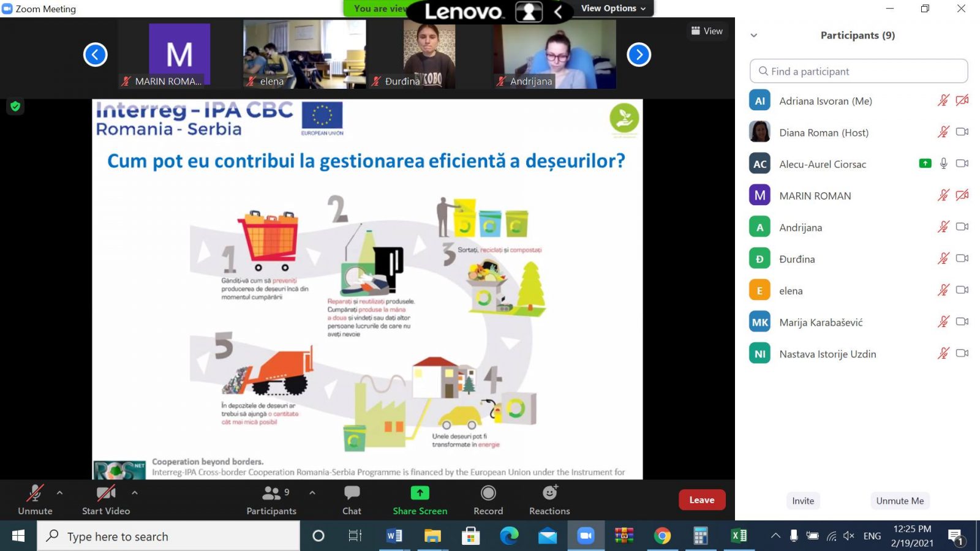Open audio settings via the Unmute chevron
This screenshot has height=551, width=980.
coord(59,492)
